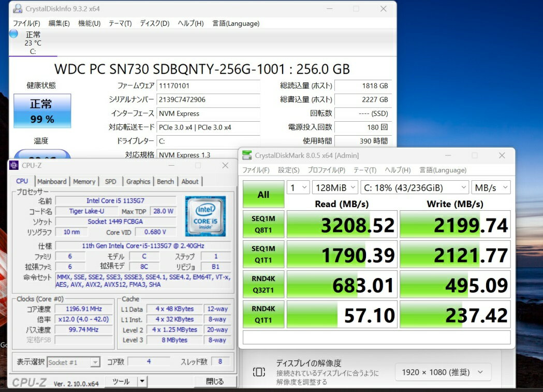Open ディスク(D) menu in CrystalDiskInfo
Screen dimensions: 543x392
coord(154,23)
